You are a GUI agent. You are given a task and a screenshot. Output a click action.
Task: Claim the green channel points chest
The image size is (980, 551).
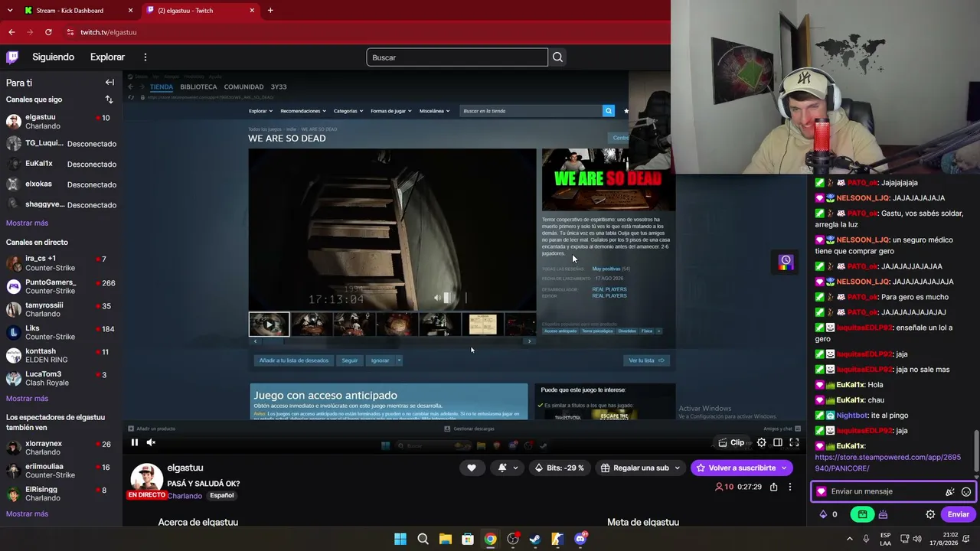click(862, 514)
